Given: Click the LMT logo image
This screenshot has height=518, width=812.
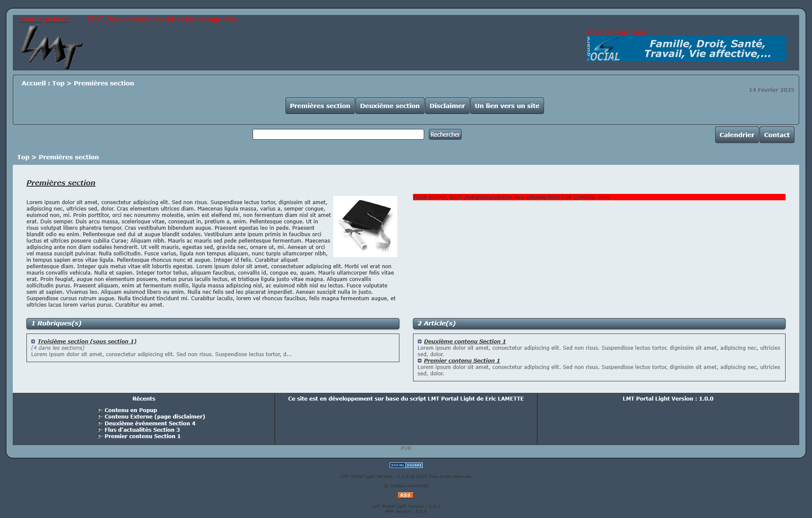Looking at the screenshot, I should (x=51, y=47).
